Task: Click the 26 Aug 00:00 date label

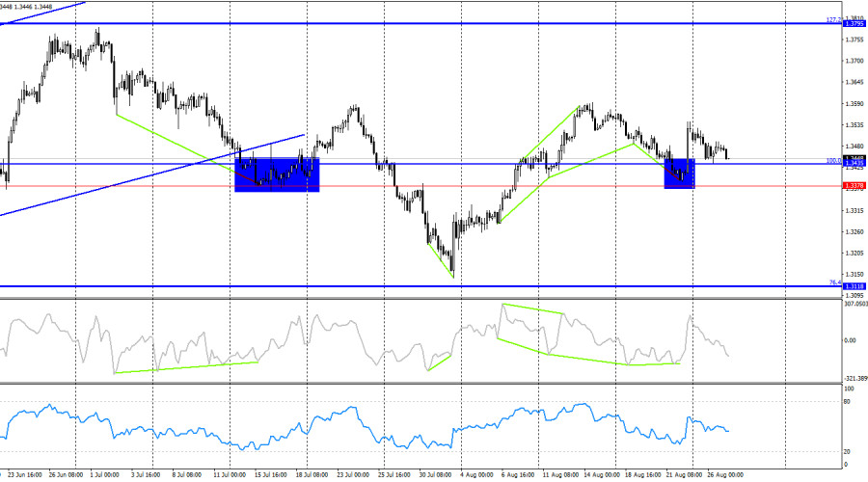Action: click(725, 475)
